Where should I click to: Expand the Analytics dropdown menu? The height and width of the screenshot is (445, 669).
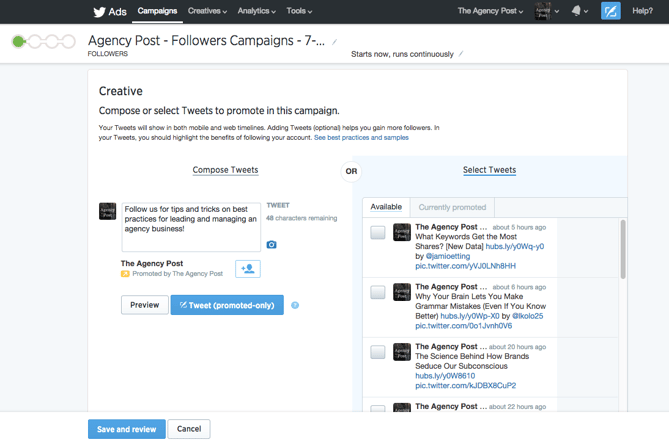(256, 11)
